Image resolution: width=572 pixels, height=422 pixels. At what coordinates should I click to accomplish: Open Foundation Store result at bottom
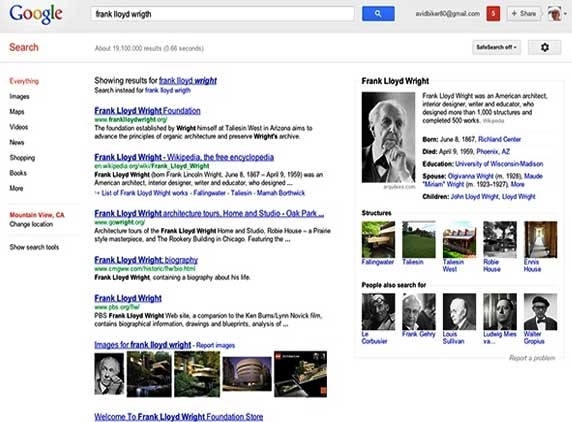179,417
